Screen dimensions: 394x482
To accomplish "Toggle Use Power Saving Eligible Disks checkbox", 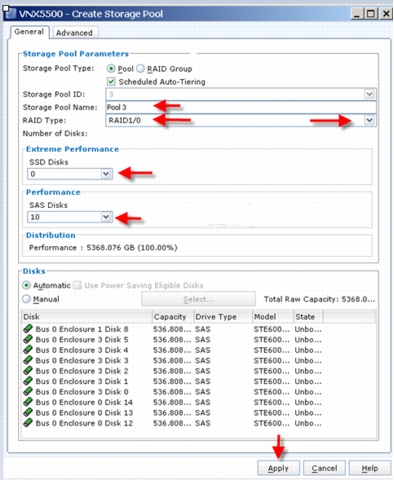I will tap(77, 285).
